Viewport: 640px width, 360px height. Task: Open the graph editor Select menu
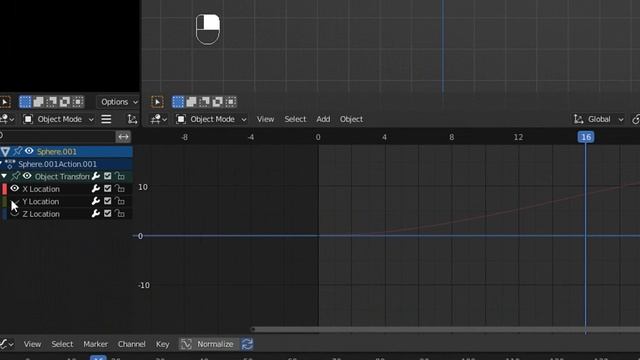pos(62,344)
